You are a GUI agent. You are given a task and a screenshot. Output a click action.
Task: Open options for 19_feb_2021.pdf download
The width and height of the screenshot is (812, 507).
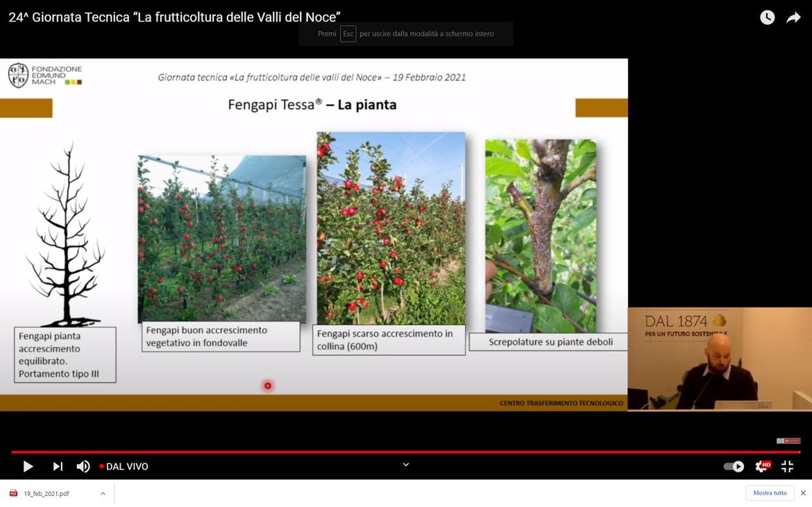click(x=103, y=494)
